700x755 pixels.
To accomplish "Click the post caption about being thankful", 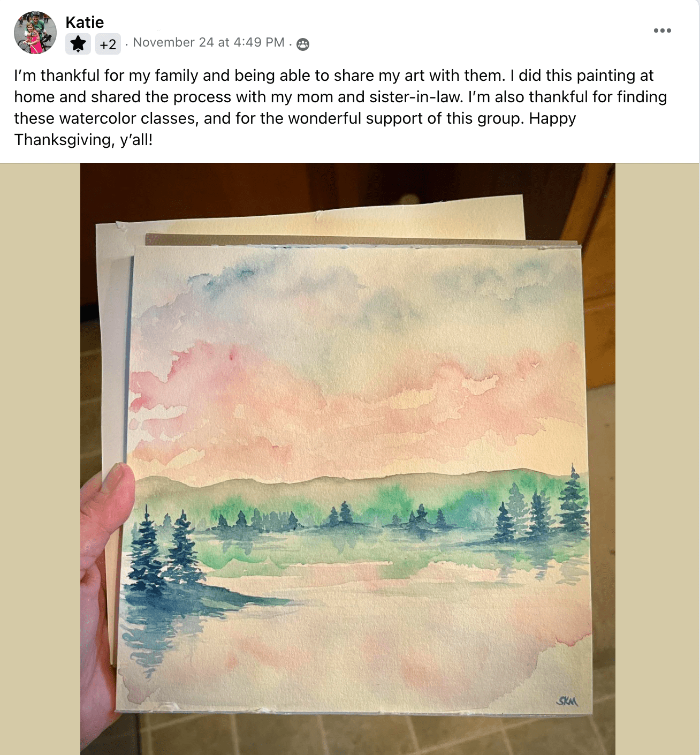I will tap(341, 107).
